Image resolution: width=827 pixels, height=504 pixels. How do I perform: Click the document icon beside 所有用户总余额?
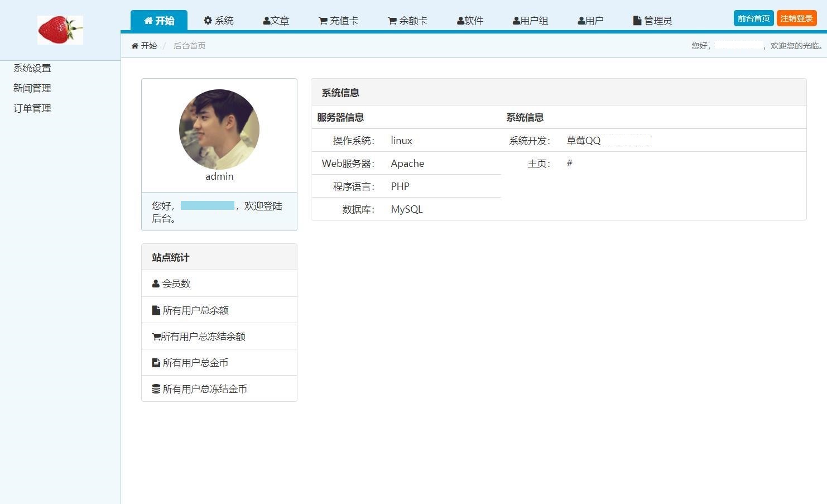point(156,310)
